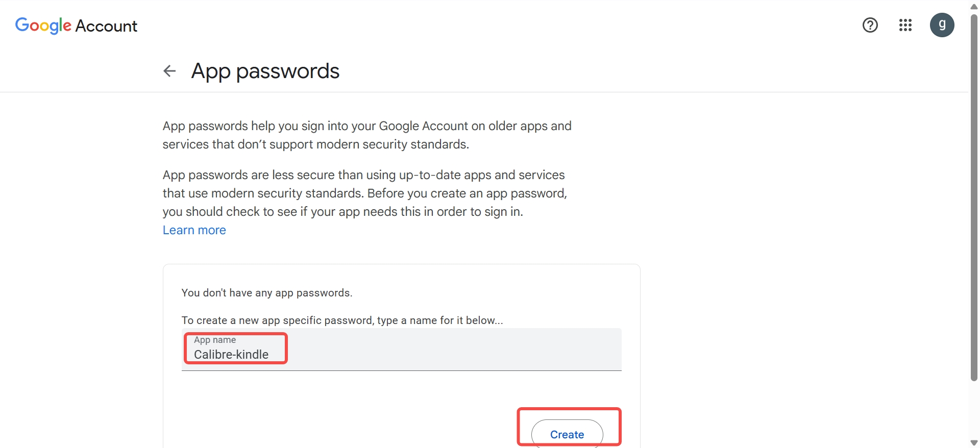
Task: Click the "You don't have any app passwords" message
Action: (267, 293)
